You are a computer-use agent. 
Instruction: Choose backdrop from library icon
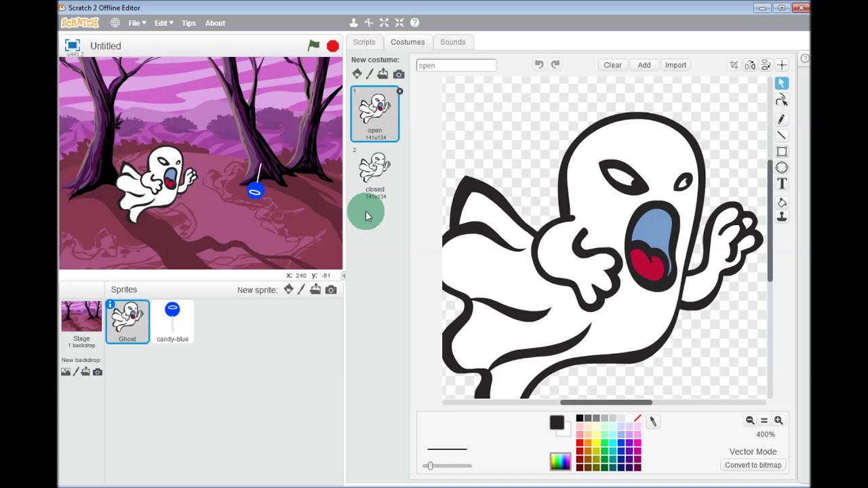click(65, 371)
